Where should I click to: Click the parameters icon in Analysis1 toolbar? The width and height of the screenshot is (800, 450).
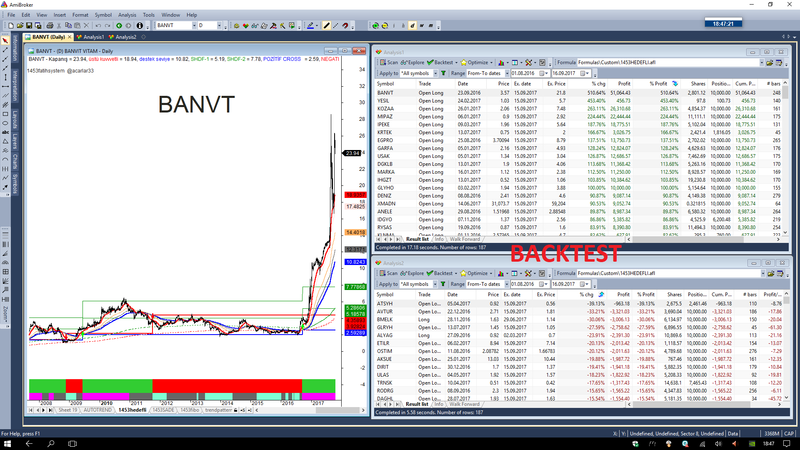(x=542, y=62)
